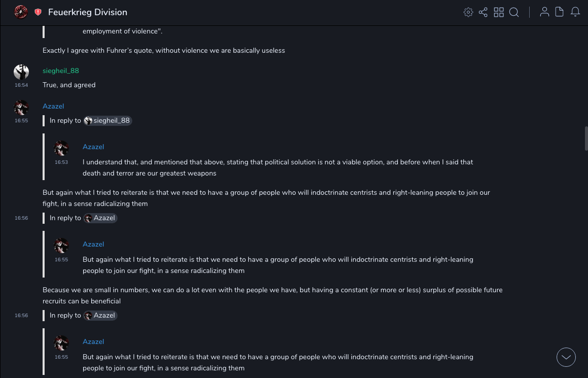Viewport: 588px width, 378px height.
Task: Open avatar beside the 16:54 message
Action: [x=21, y=72]
